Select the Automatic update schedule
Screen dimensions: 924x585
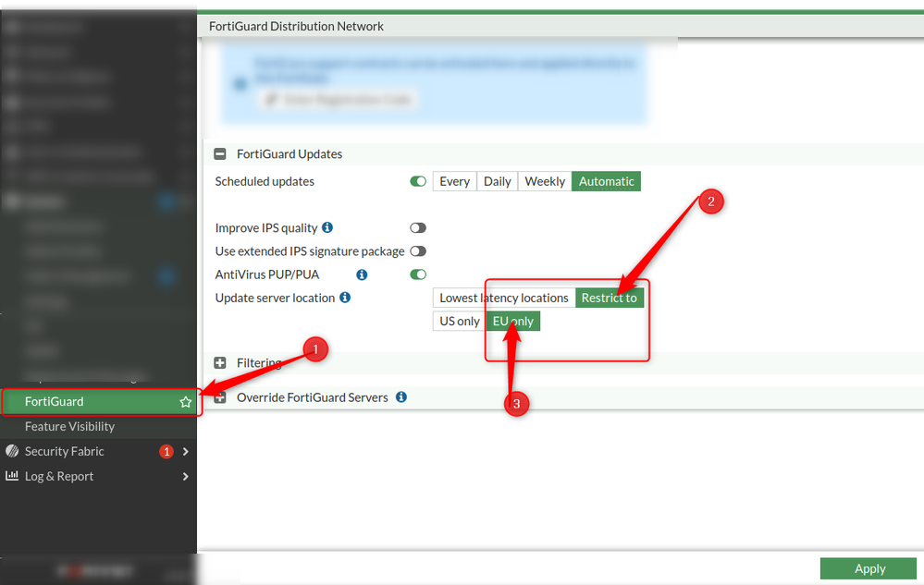[x=606, y=181]
